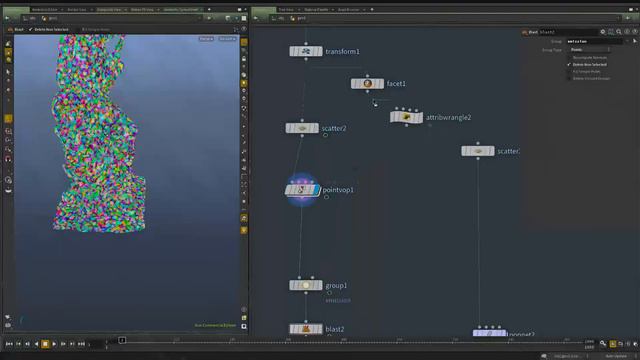
Task: Open the viewport Persp camera menu
Action: click(206, 39)
